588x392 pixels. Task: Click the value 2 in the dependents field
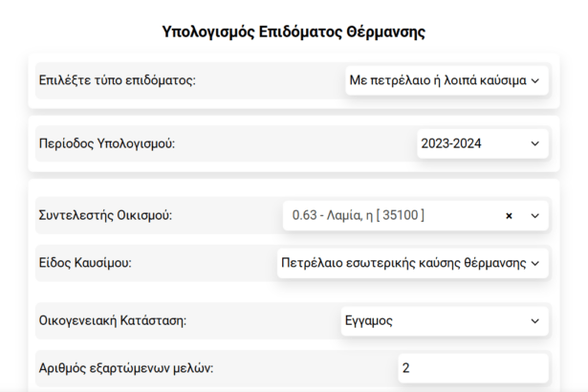[406, 368]
